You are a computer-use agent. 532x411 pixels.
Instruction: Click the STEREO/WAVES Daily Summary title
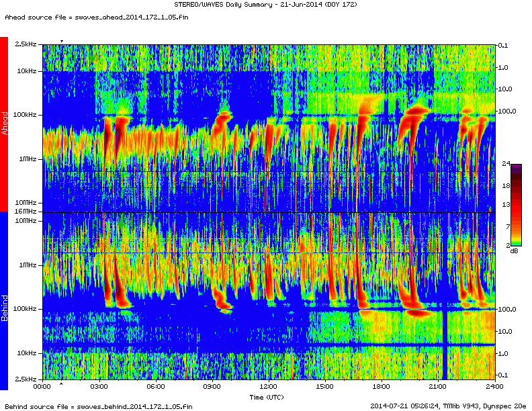pyautogui.click(x=265, y=5)
